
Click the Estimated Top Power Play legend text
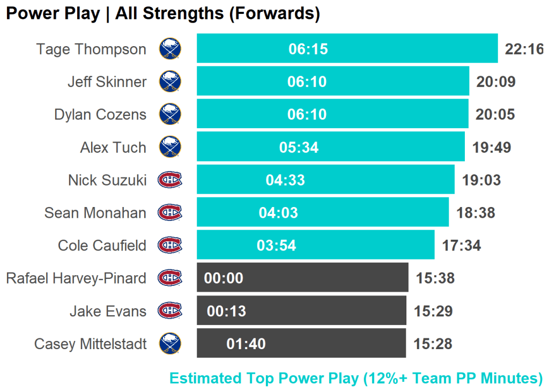[355, 378]
